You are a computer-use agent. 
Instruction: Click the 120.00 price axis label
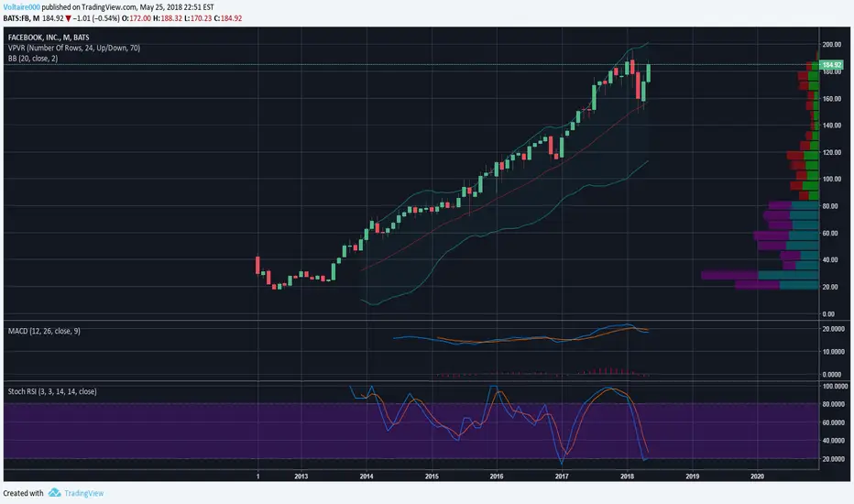point(832,152)
